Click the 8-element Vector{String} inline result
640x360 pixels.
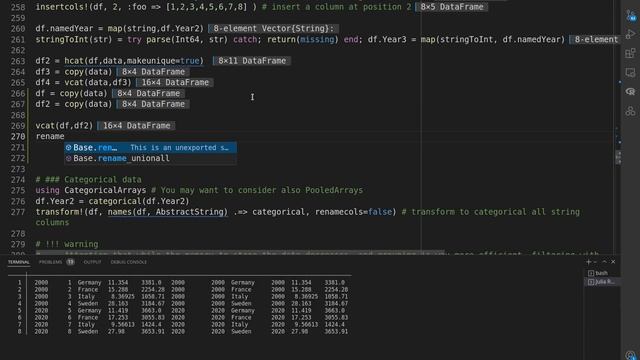273,29
